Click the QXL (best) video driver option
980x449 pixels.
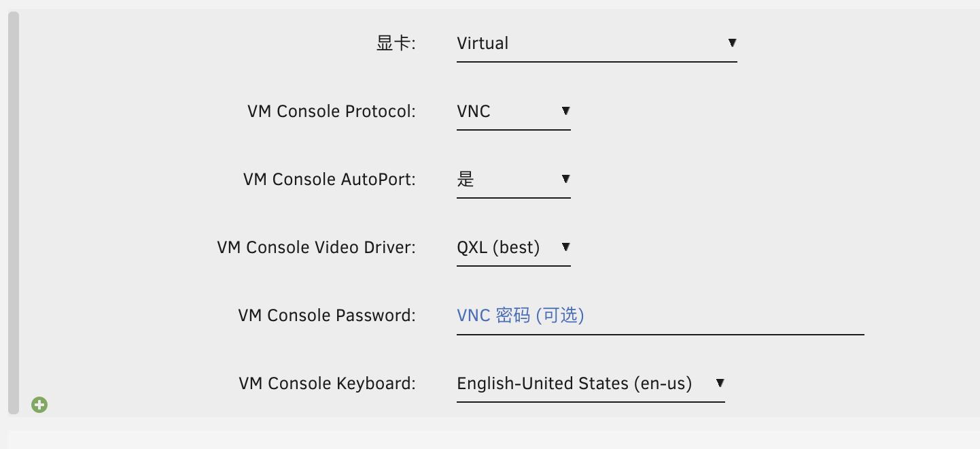[x=500, y=247]
